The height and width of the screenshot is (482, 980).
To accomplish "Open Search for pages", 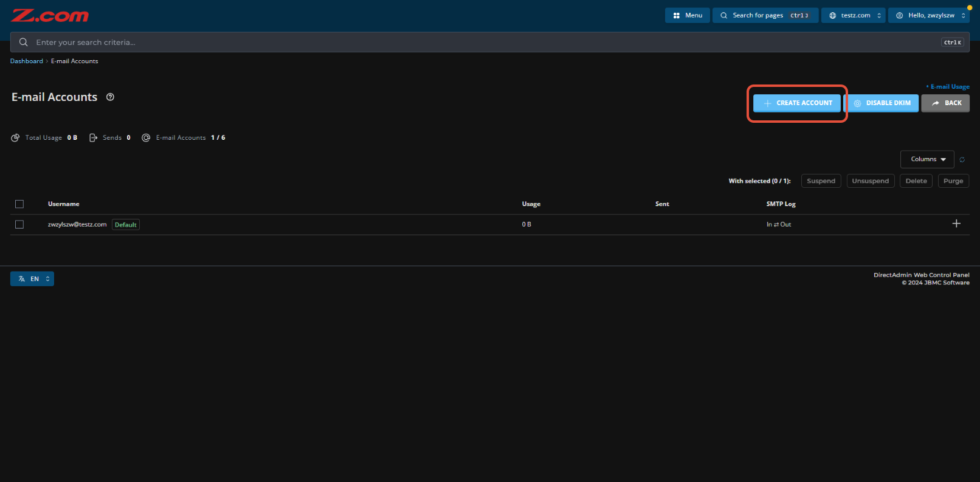I will tap(765, 15).
